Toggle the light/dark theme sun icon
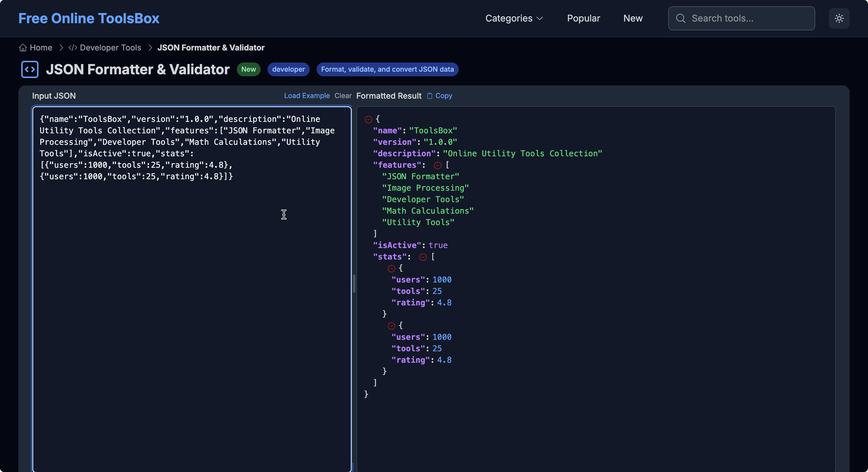 pos(839,18)
